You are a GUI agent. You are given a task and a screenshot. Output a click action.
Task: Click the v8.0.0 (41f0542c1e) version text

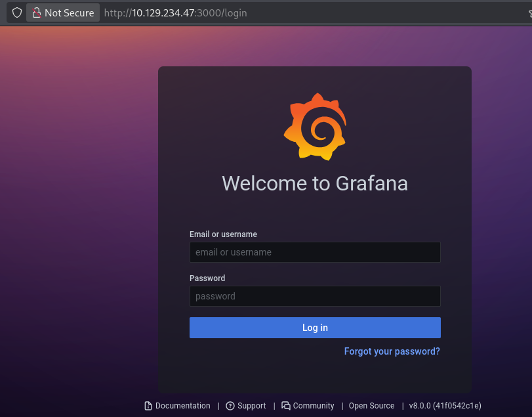(445, 406)
